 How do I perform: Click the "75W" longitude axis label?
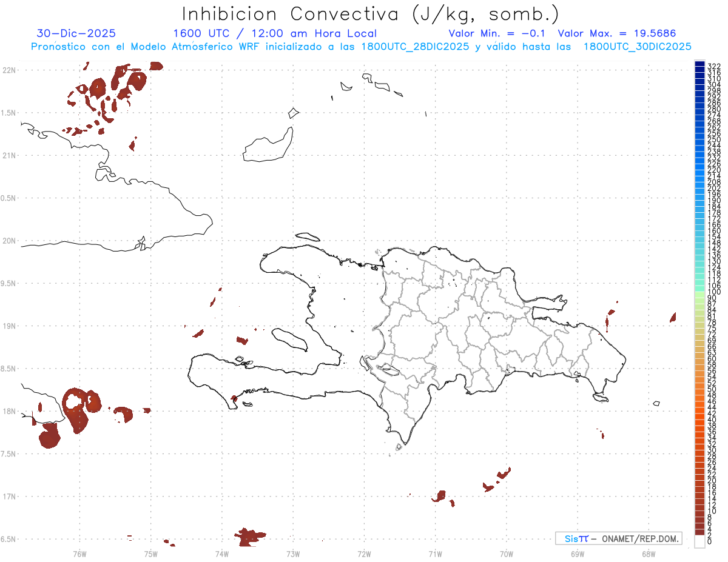click(x=150, y=554)
